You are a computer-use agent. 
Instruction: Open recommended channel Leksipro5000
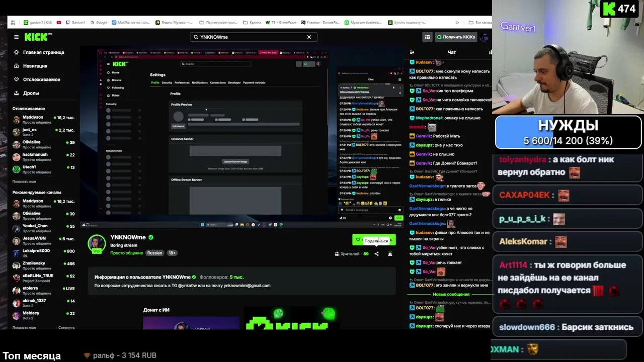(44, 253)
